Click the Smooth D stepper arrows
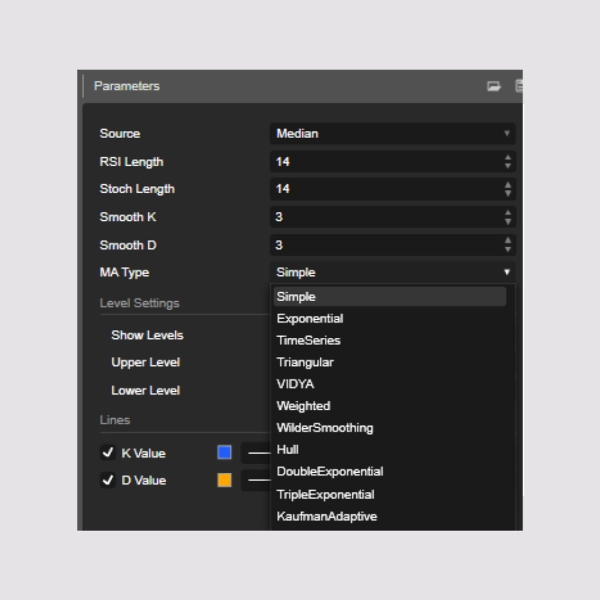This screenshot has height=600, width=600. [x=508, y=245]
